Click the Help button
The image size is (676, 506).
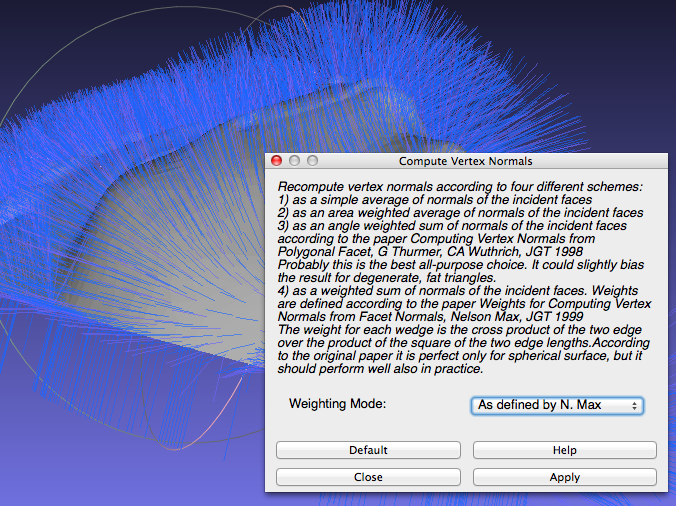coord(565,450)
